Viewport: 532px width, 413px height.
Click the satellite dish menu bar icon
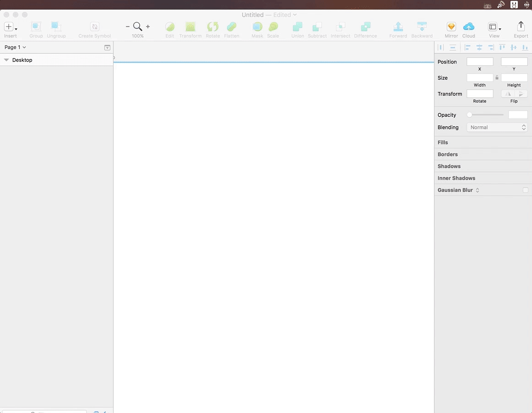501,5
